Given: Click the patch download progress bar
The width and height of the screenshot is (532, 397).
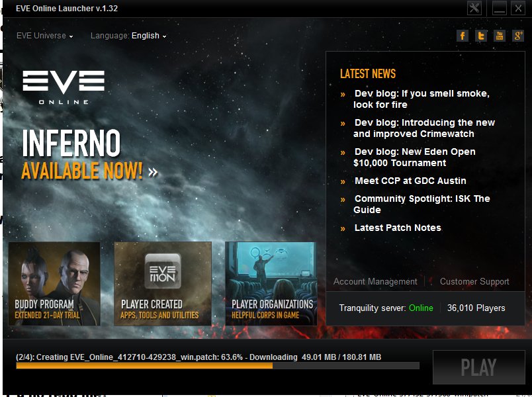Looking at the screenshot, I should (x=218, y=366).
